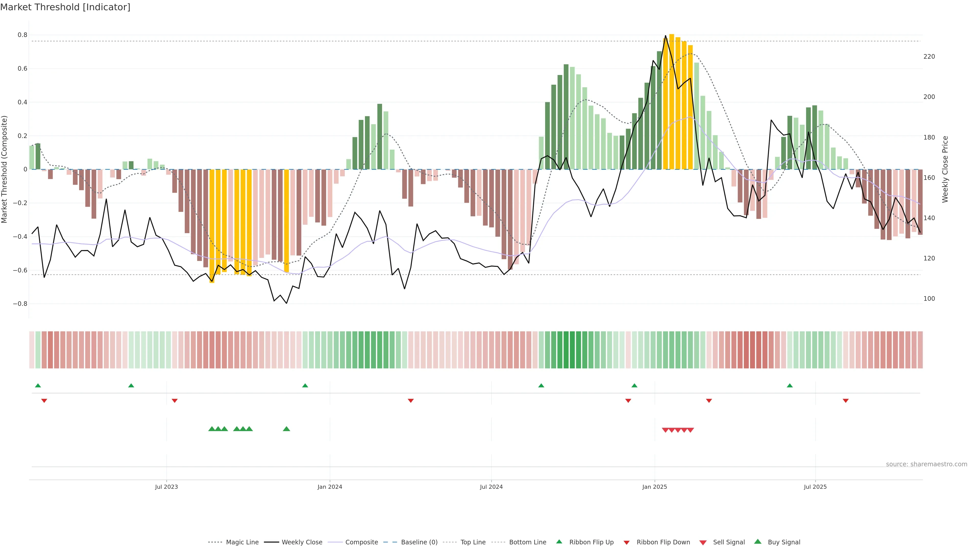Click the Weekly Close Price axis title
Screen dimensions: 980x551
tap(945, 169)
